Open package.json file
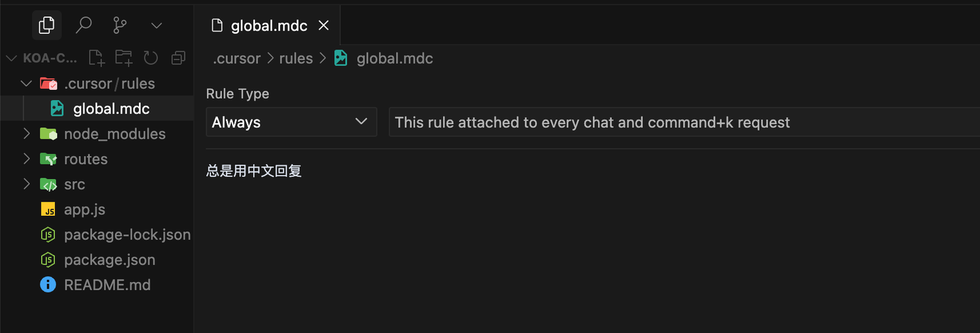Viewport: 980px width, 333px height. point(110,260)
